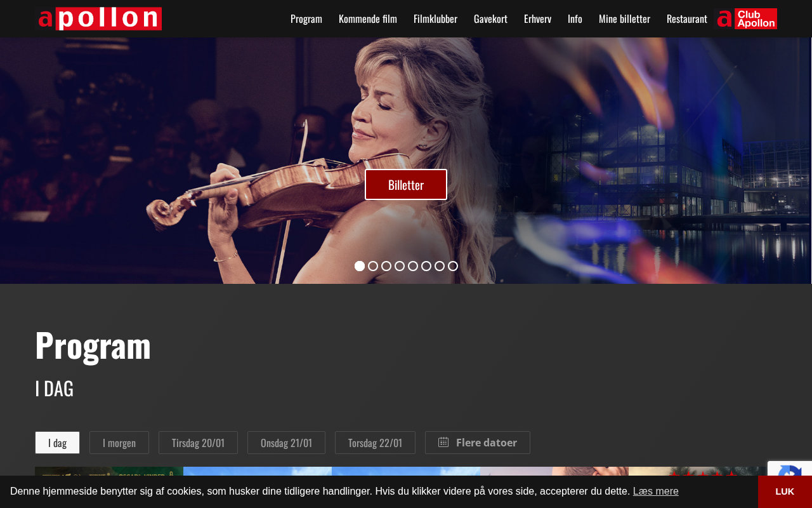Viewport: 812px width, 508px height.
Task: Switch to the second carousel slide
Action: pyautogui.click(x=373, y=266)
